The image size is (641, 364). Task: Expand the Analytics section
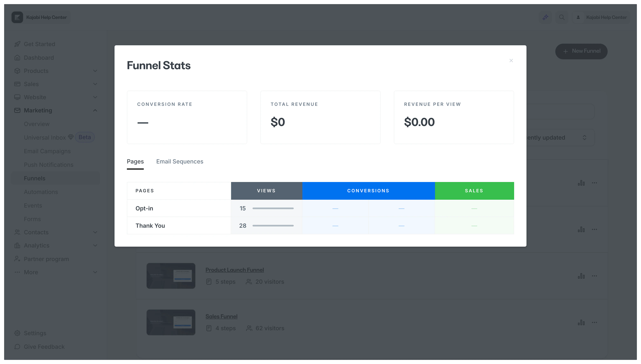pyautogui.click(x=95, y=245)
